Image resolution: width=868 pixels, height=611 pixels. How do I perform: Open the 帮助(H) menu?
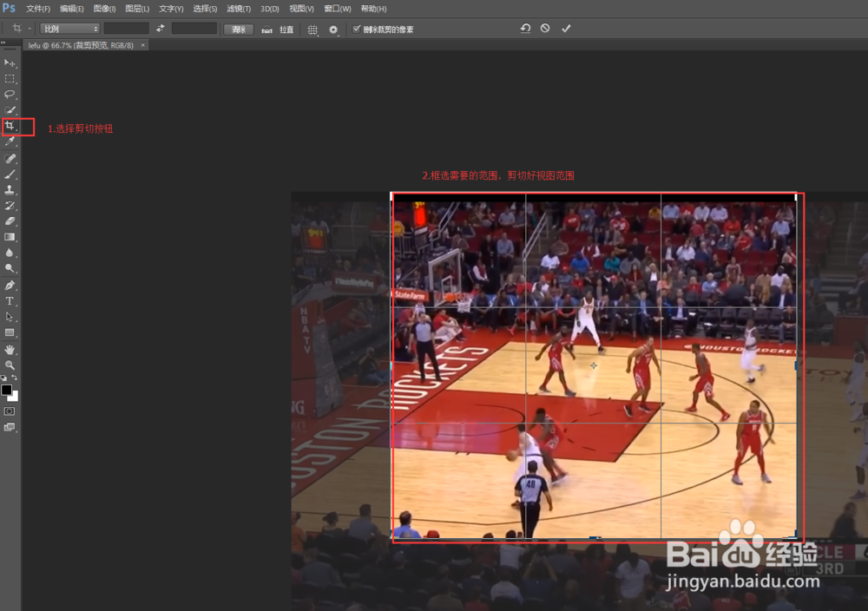pos(373,9)
